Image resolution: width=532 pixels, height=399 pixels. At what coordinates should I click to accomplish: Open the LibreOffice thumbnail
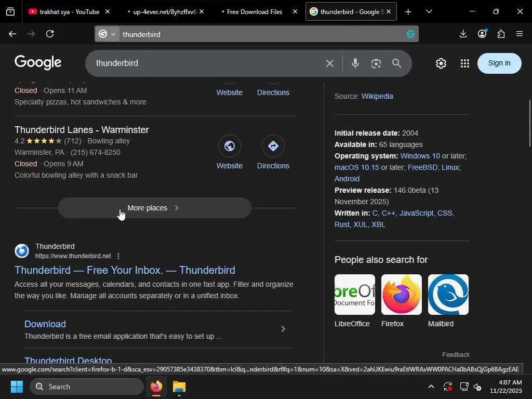click(x=354, y=295)
